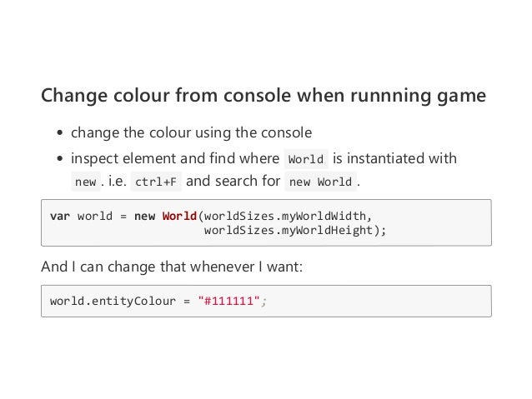Click the red 'World' constructor name
The height and width of the screenshot is (399, 532).
pos(179,216)
